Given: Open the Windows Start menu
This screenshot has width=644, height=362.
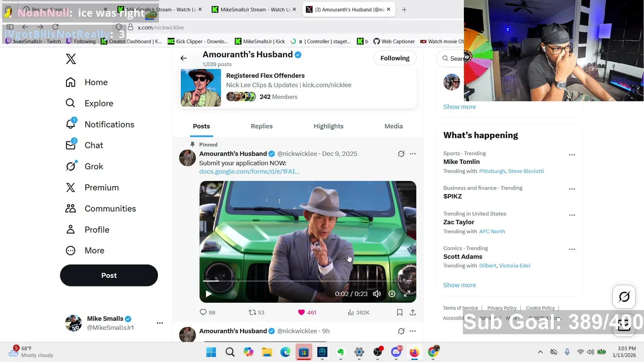Looking at the screenshot, I should [211, 352].
